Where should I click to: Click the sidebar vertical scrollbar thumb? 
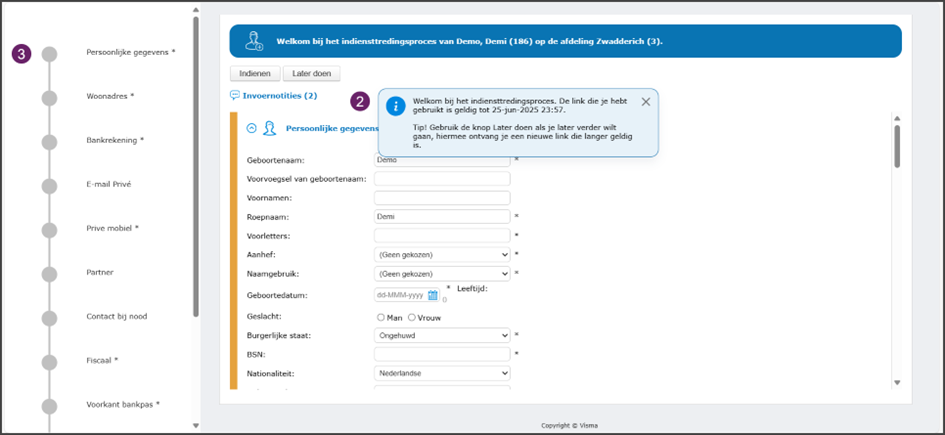point(195,166)
